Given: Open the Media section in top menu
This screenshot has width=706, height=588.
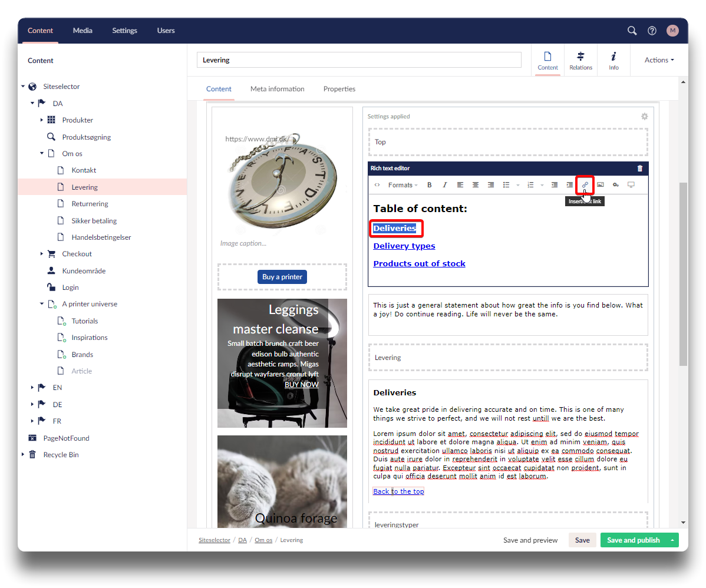Looking at the screenshot, I should [x=83, y=31].
